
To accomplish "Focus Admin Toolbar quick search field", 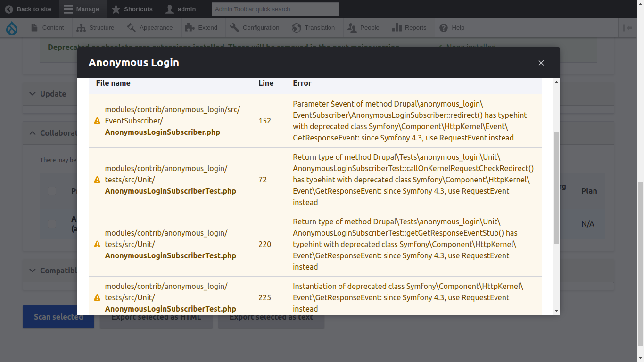I will click(x=275, y=9).
